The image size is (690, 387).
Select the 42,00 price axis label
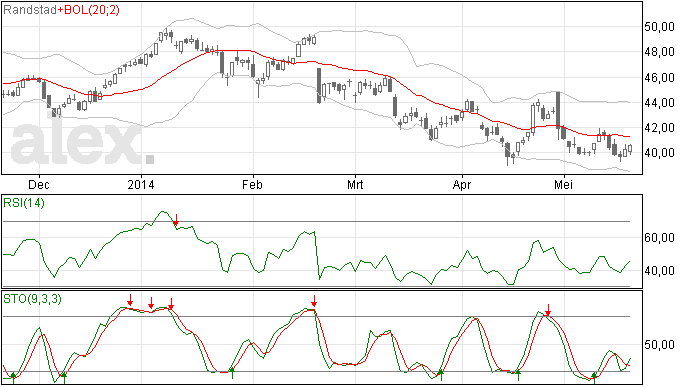pyautogui.click(x=659, y=128)
